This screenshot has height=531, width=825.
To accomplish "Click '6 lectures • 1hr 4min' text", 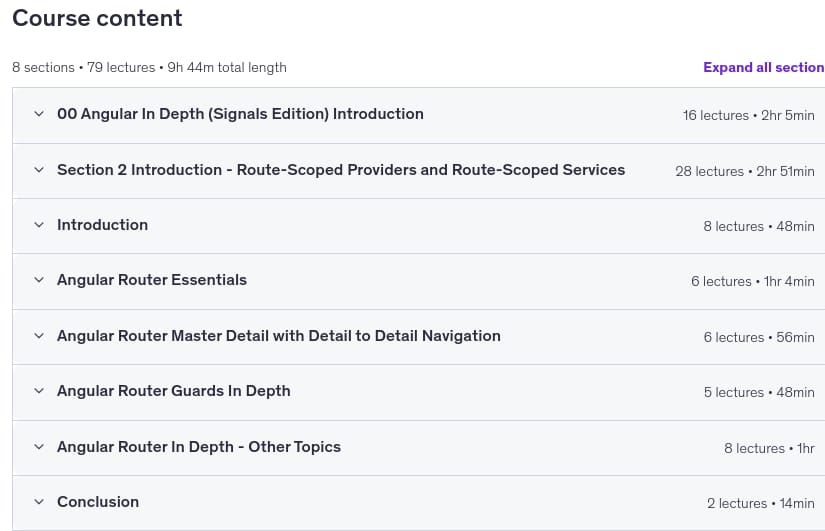I will tap(753, 282).
